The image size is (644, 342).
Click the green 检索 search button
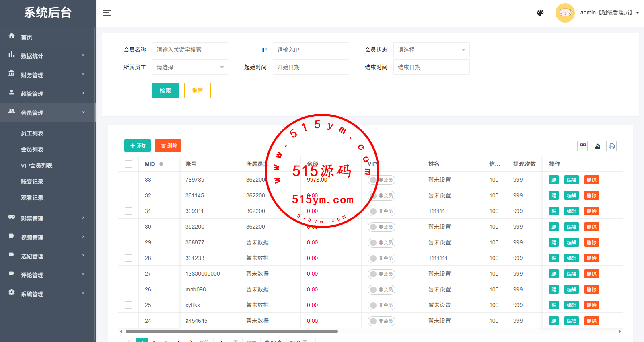[x=165, y=91]
